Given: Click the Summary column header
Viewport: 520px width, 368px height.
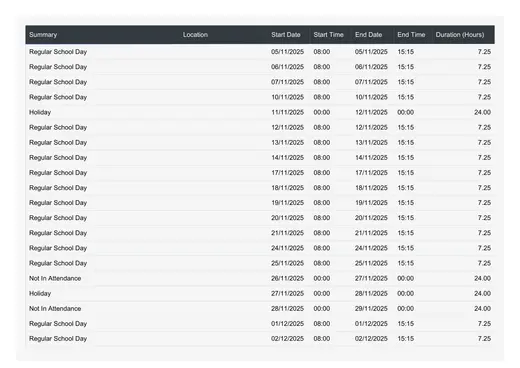Looking at the screenshot, I should tap(43, 35).
